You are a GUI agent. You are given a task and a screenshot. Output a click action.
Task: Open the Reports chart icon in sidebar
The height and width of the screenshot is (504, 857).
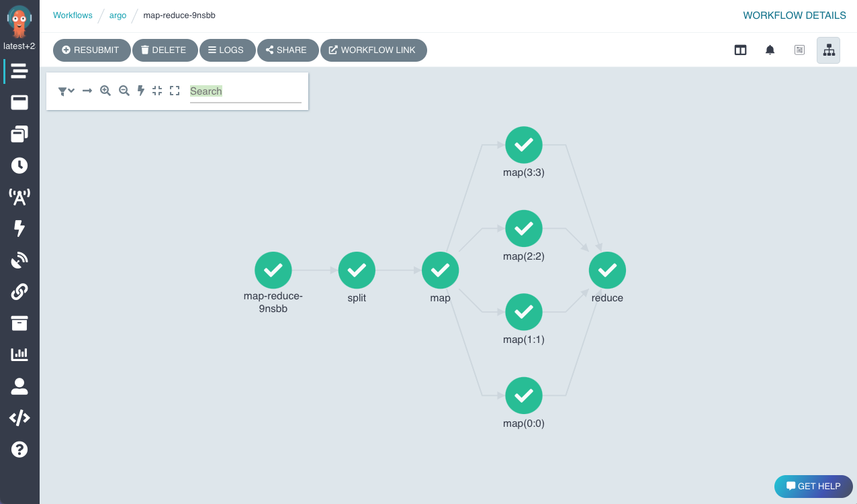pyautogui.click(x=19, y=354)
